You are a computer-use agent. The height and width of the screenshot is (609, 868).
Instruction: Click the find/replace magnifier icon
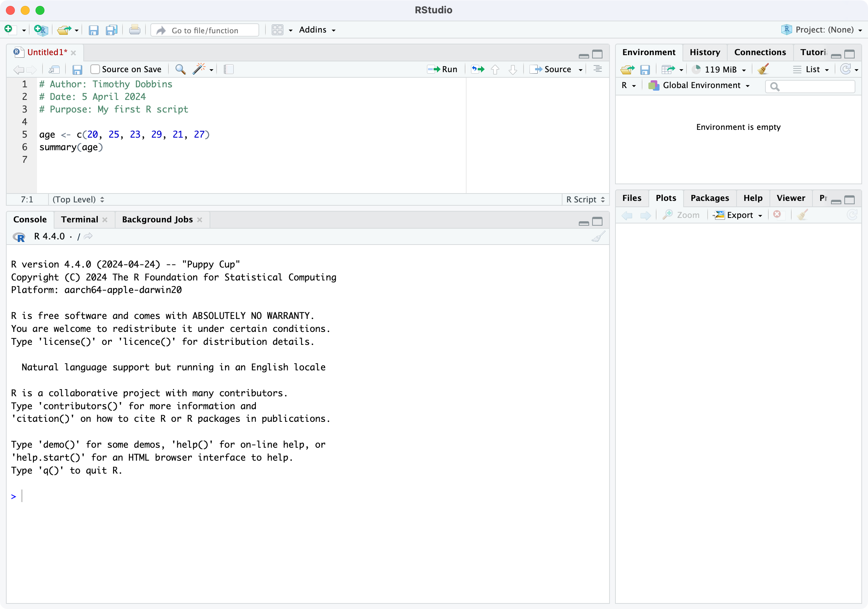pyautogui.click(x=180, y=69)
